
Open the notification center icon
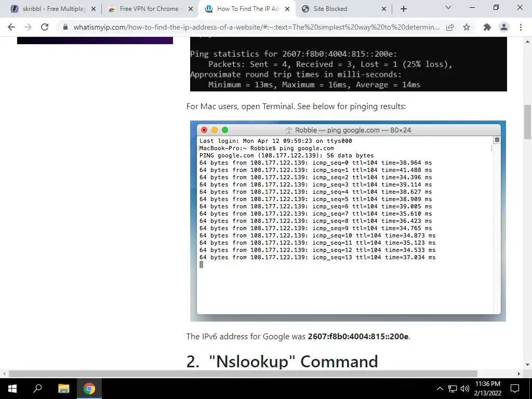pos(515,389)
